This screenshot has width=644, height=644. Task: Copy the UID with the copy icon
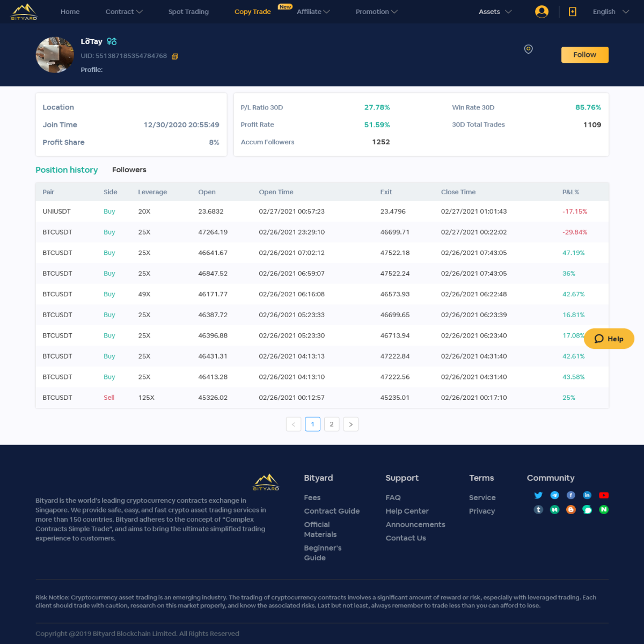coord(175,56)
